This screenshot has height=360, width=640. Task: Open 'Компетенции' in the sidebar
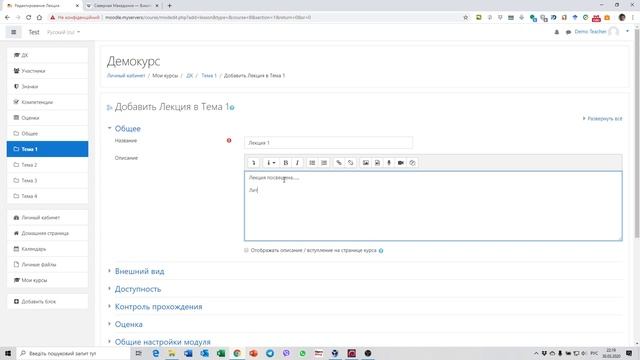coord(47,102)
